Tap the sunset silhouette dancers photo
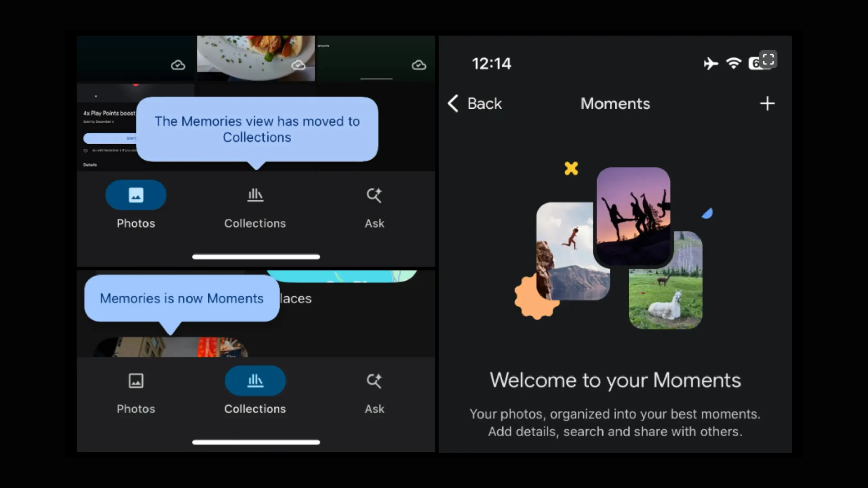 point(633,215)
